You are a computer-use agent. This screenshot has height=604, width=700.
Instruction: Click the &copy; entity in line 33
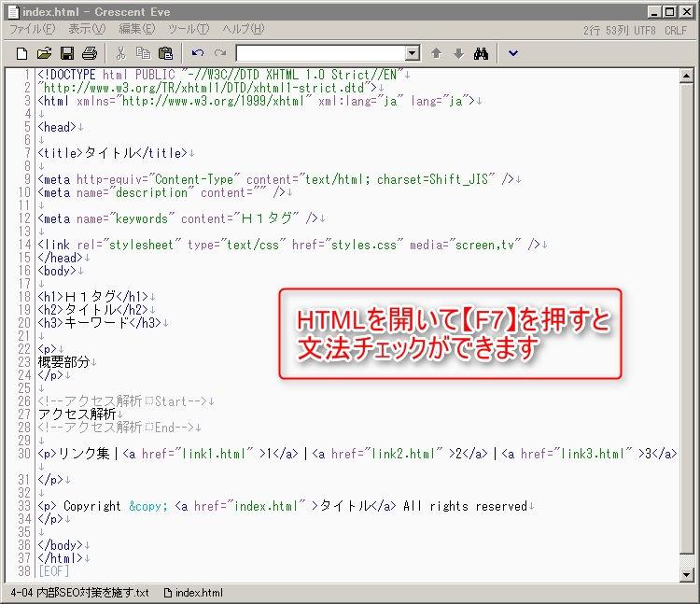coord(148,506)
